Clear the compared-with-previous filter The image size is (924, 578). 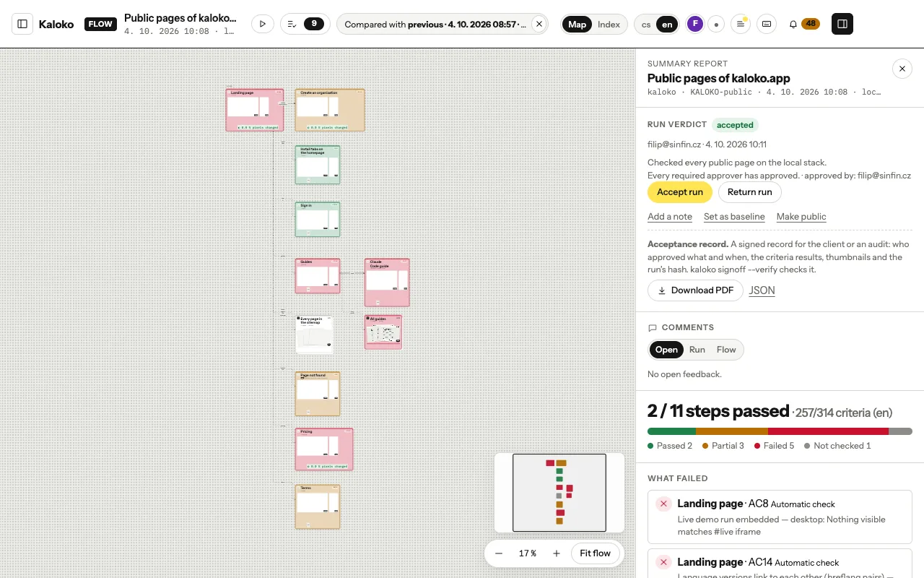tap(539, 24)
